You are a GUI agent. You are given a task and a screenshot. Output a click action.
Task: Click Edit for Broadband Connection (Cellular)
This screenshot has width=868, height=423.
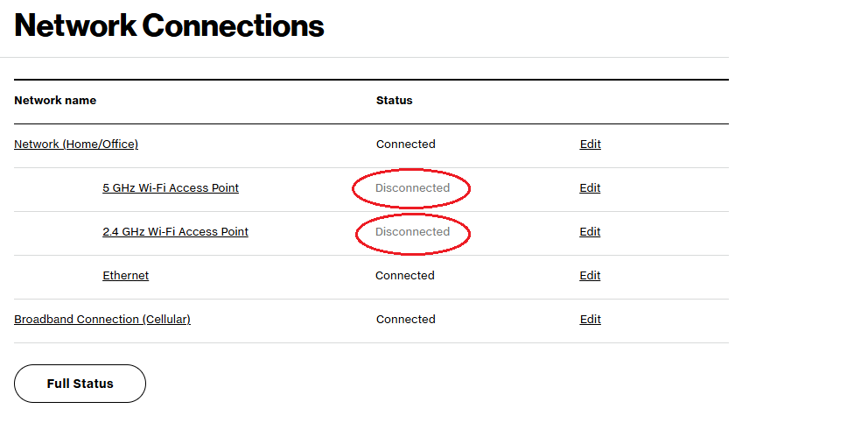[x=591, y=320]
